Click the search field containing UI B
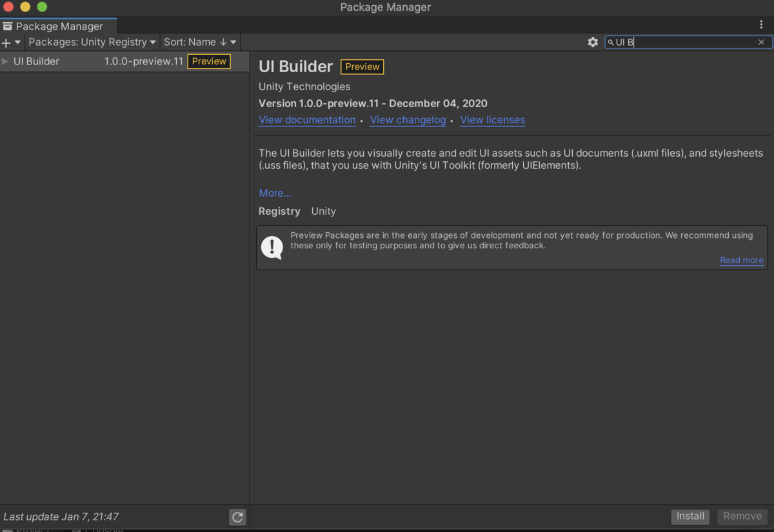The height and width of the screenshot is (532, 774). tap(688, 42)
